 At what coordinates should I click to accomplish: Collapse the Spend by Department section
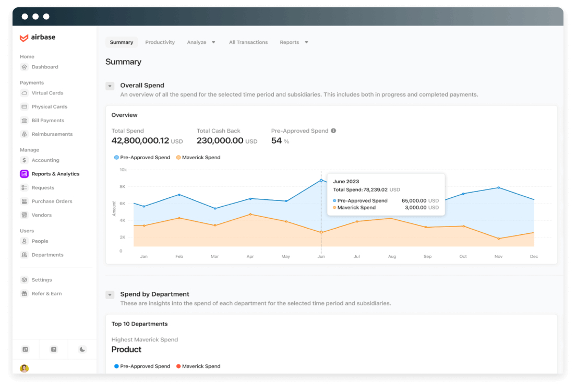(x=110, y=295)
